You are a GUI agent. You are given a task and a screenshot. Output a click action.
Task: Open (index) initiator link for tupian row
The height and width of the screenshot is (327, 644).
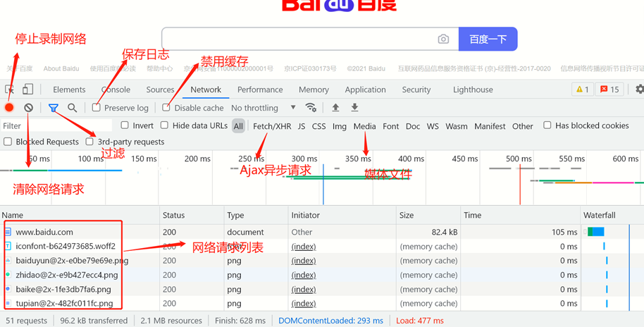[x=304, y=304]
